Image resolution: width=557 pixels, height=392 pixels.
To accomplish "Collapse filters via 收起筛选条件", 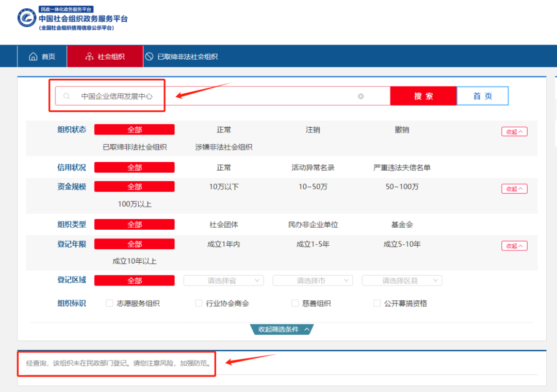I will [x=282, y=329].
